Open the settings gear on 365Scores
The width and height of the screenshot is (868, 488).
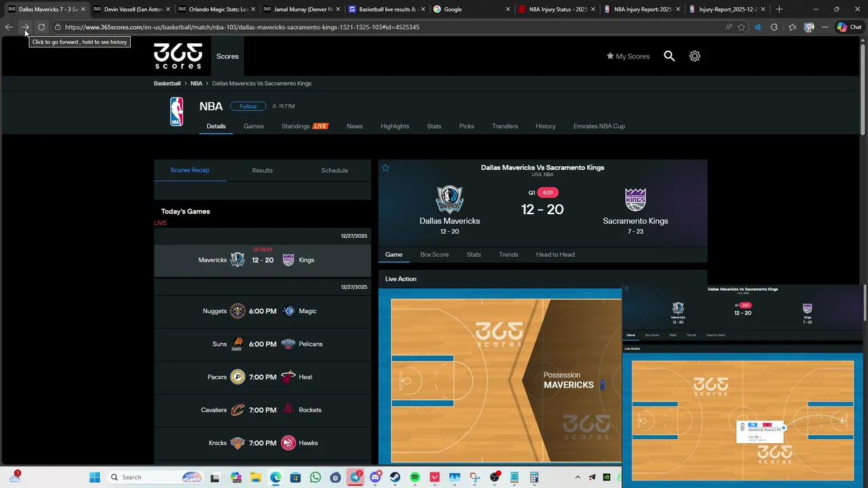(694, 56)
